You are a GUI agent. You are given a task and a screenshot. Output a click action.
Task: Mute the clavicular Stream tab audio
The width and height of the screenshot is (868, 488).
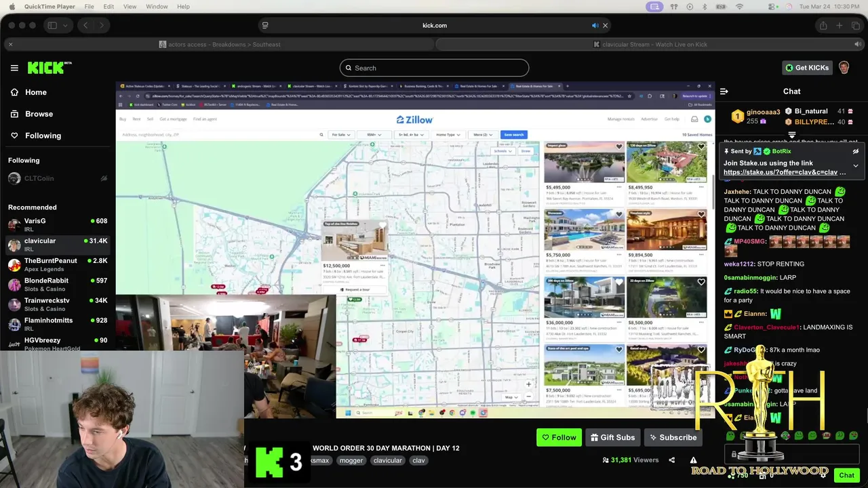click(x=857, y=45)
